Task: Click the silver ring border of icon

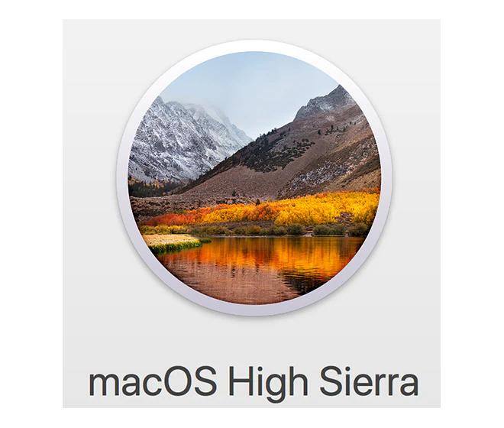Action: (254, 46)
